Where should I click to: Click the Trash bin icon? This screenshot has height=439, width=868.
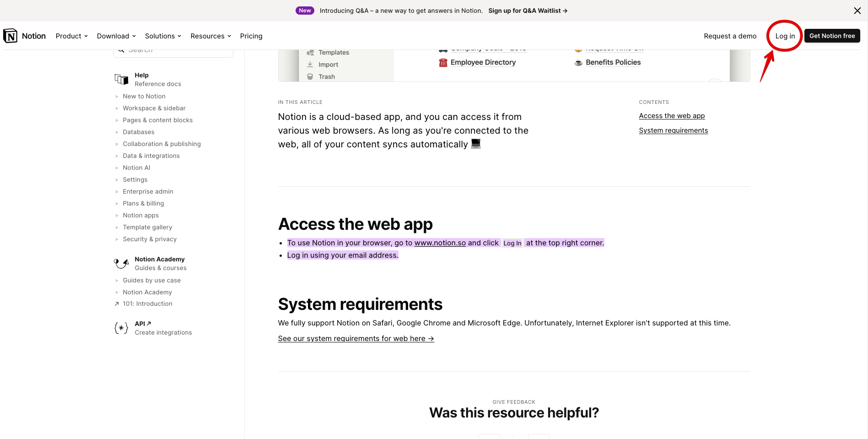pyautogui.click(x=310, y=76)
